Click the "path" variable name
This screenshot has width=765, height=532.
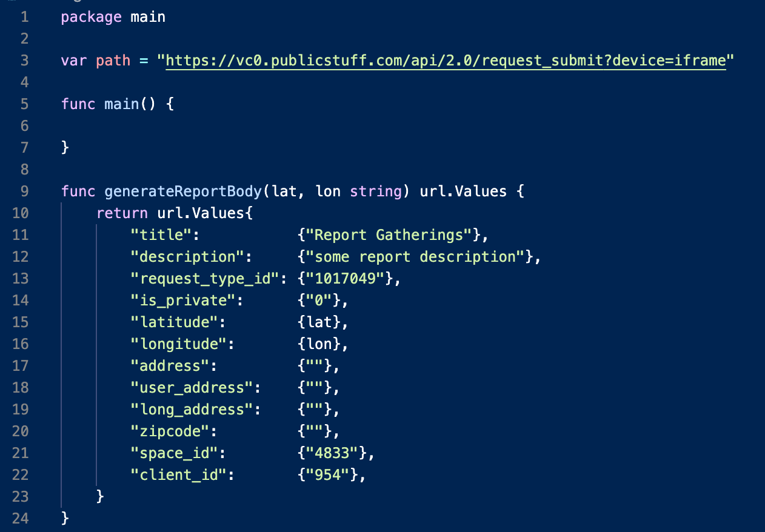pos(113,61)
